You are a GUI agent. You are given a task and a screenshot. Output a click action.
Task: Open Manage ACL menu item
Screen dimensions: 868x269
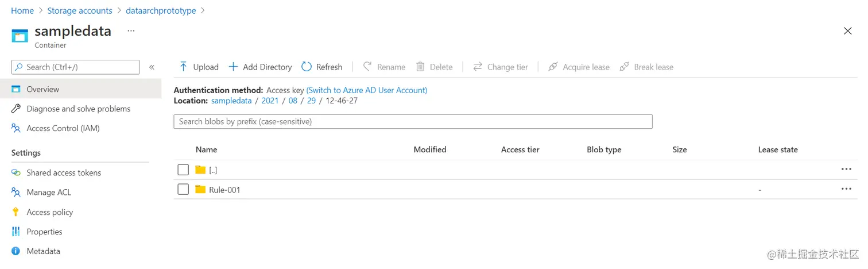[x=49, y=192]
